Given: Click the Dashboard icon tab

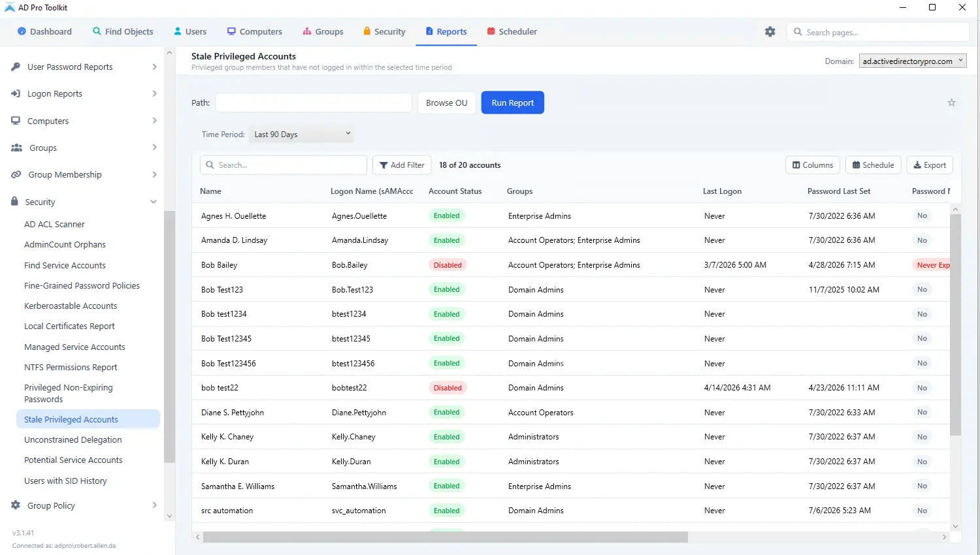Looking at the screenshot, I should click(x=44, y=31).
